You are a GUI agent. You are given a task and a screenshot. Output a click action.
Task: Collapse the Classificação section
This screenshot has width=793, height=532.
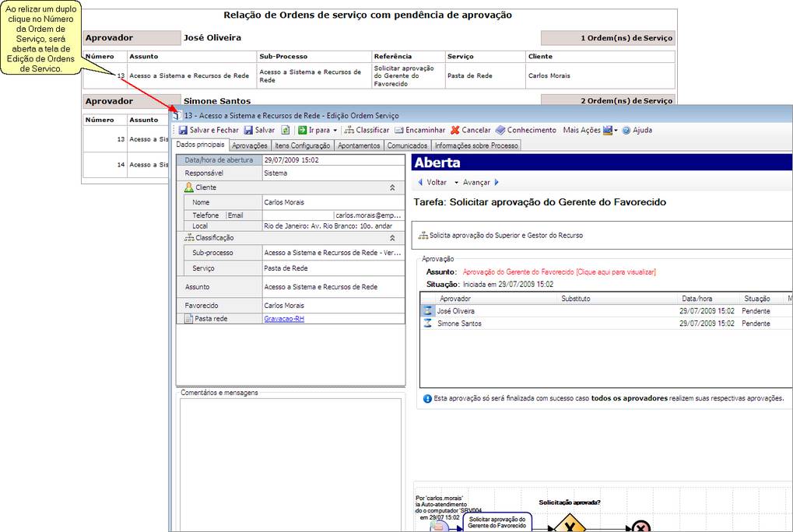click(392, 238)
